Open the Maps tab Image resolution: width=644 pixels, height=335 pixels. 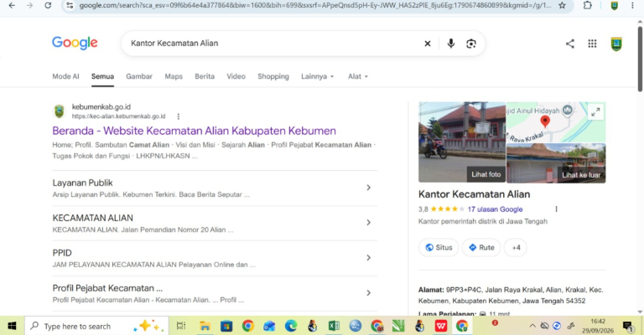174,76
